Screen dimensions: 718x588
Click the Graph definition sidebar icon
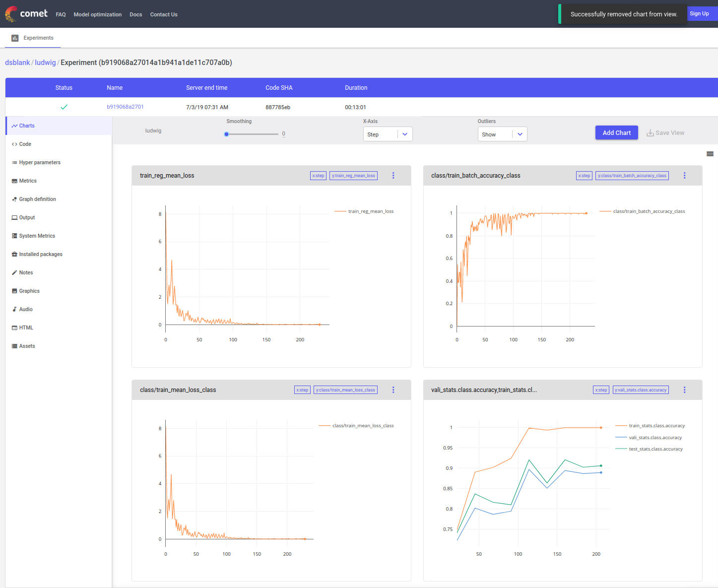(x=14, y=199)
